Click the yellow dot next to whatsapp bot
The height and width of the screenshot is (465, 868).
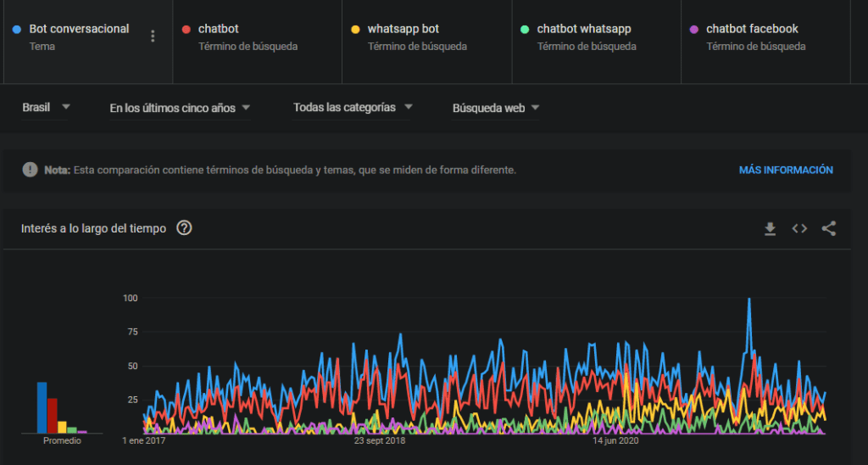355,30
